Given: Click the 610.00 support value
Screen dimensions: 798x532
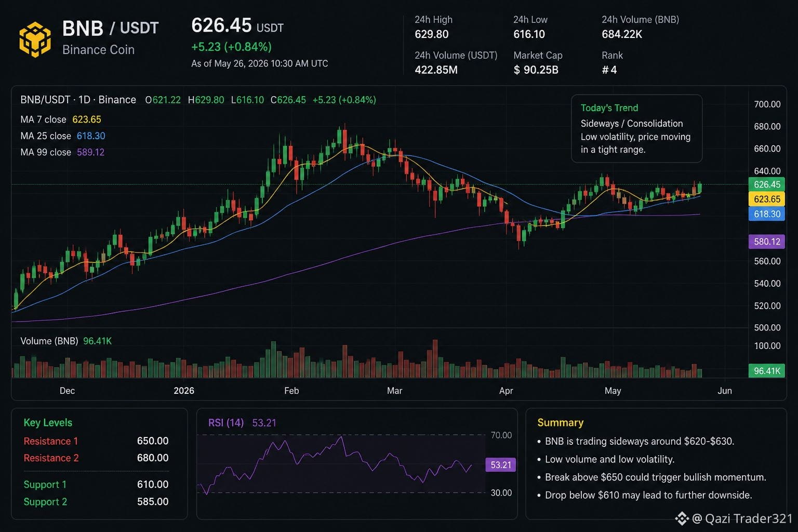Looking at the screenshot, I should click(x=153, y=485).
